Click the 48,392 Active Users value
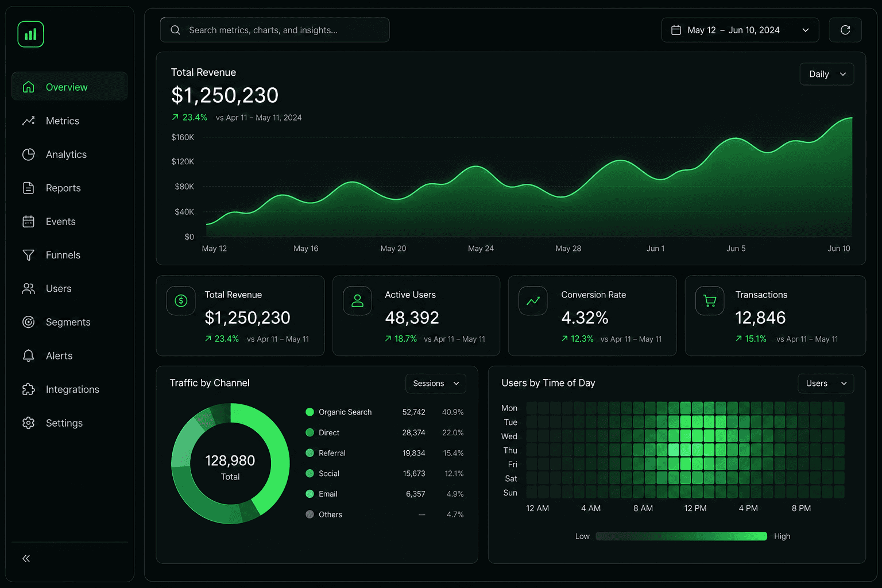 coord(412,318)
